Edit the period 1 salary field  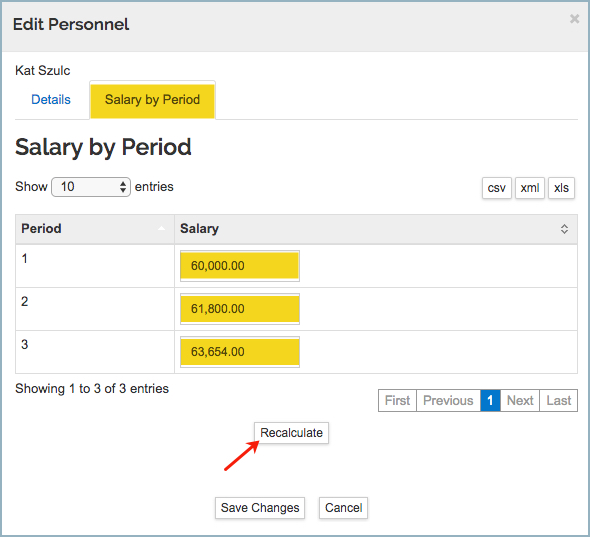click(x=240, y=266)
